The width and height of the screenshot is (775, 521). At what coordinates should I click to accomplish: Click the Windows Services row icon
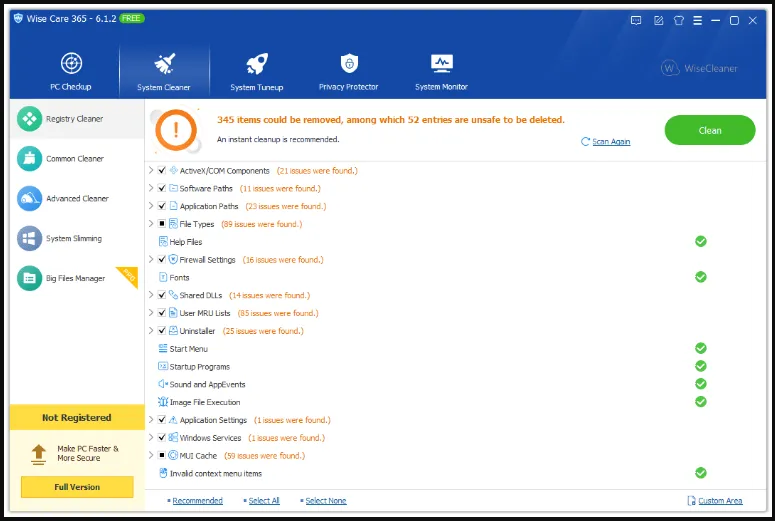(173, 437)
